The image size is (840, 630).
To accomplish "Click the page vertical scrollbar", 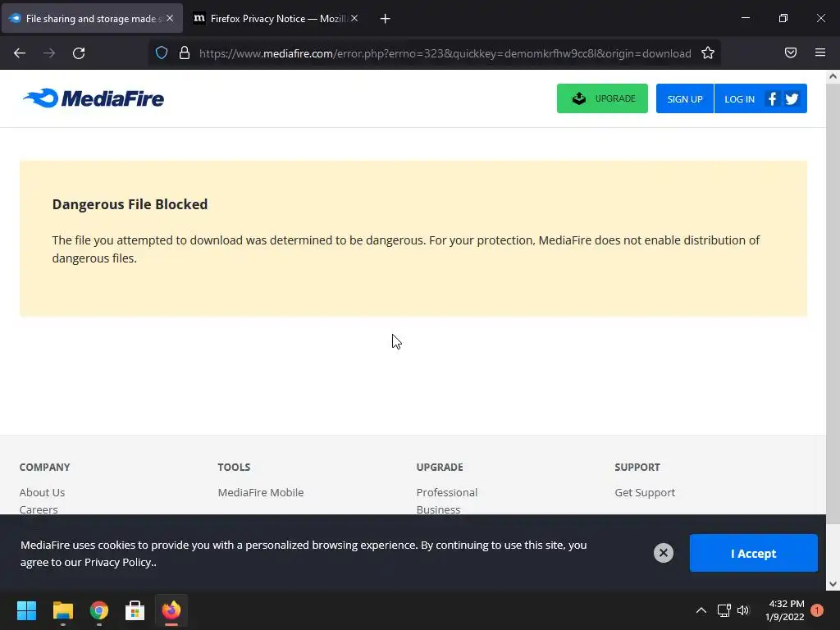I will (x=833, y=304).
